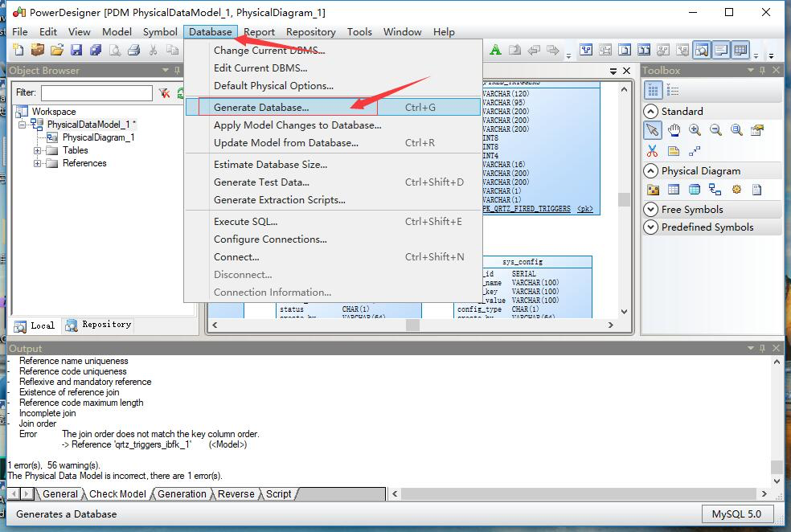
Task: Click the diagram horizontal scrollbar thumb
Action: click(x=412, y=325)
